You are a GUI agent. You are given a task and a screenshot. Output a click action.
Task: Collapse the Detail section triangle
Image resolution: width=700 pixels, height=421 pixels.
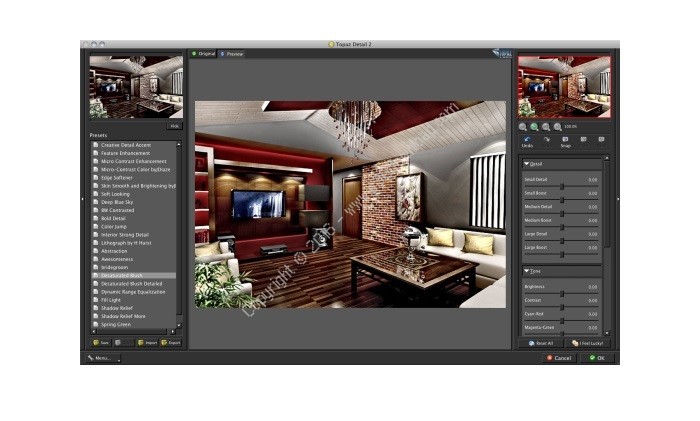point(526,164)
